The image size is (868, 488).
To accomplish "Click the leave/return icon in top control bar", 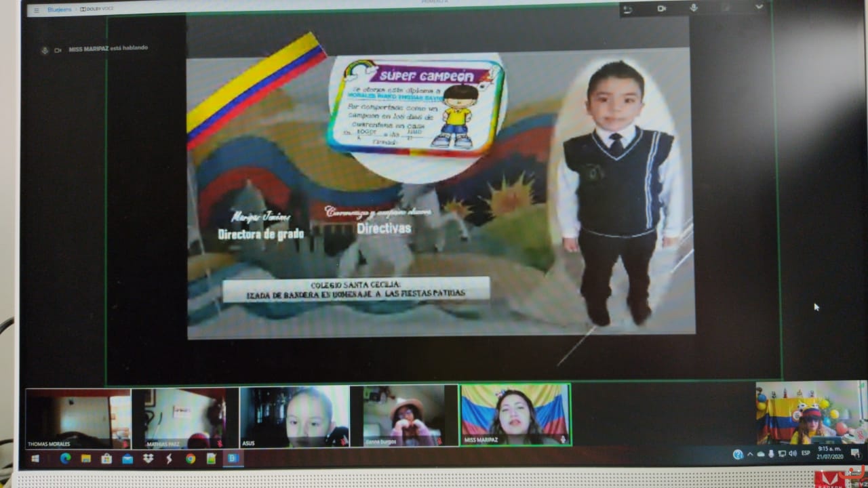I will coord(628,9).
